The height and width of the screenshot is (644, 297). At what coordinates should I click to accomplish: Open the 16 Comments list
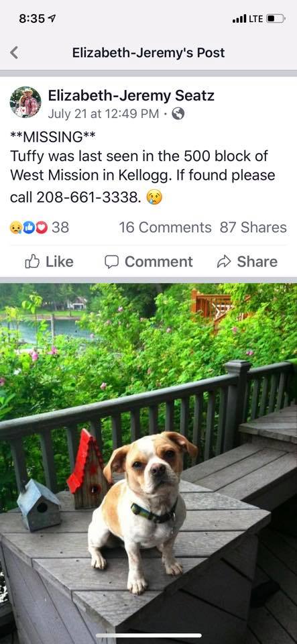(x=165, y=227)
